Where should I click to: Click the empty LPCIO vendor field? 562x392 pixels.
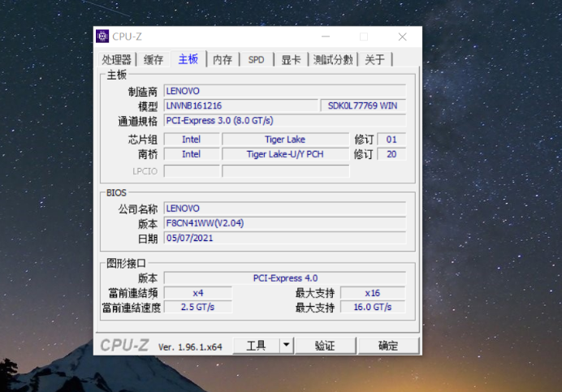coord(192,171)
